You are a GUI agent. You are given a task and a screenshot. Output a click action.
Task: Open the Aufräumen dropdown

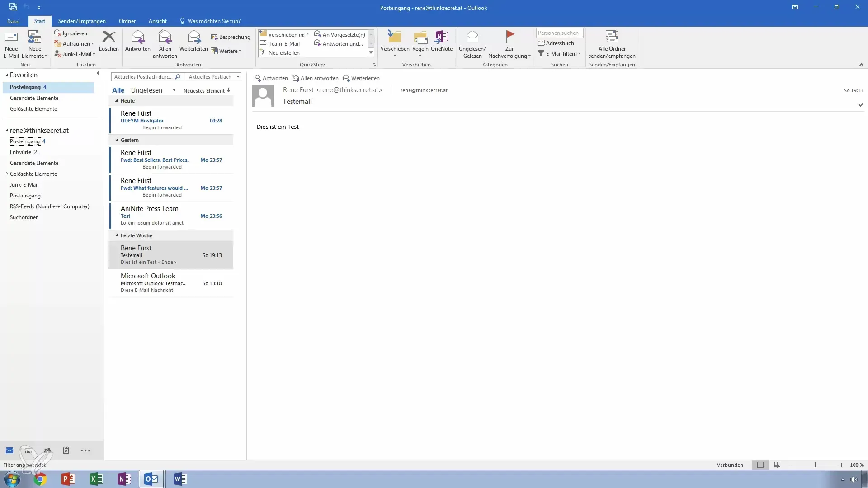74,44
